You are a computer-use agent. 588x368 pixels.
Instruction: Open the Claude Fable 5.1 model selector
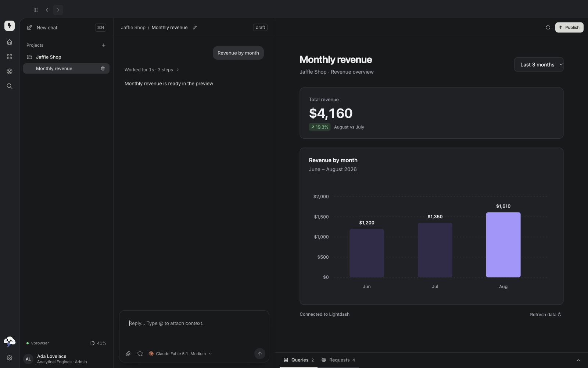180,354
